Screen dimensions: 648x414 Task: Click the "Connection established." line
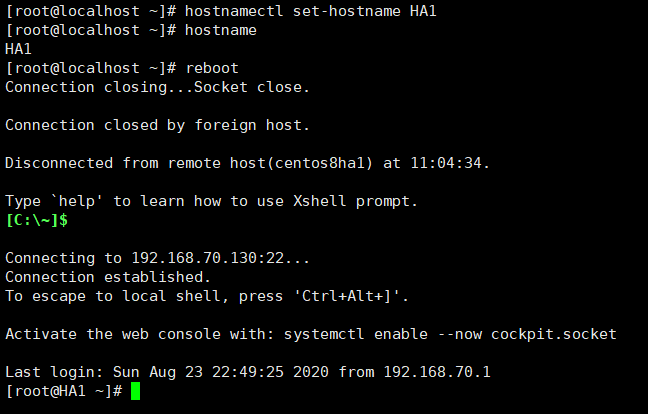pyautogui.click(x=108, y=277)
